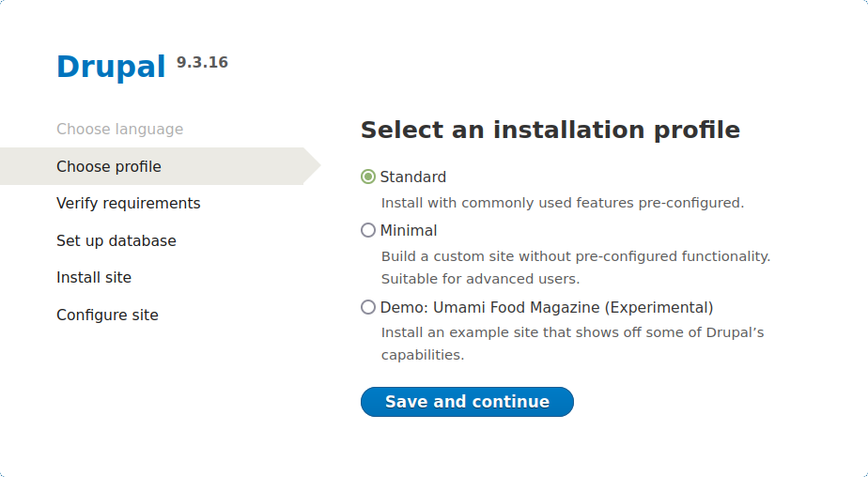868x477 pixels.
Task: Jump to Set up database step
Action: click(116, 240)
